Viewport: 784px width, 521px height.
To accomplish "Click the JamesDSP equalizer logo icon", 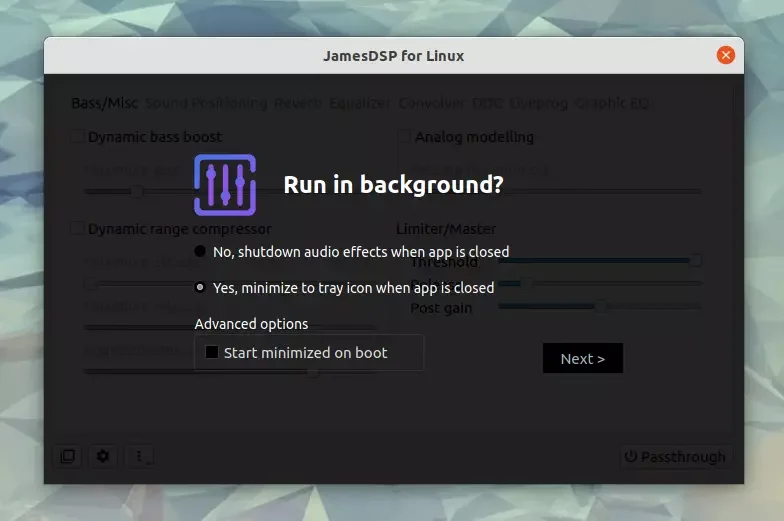I will [225, 184].
